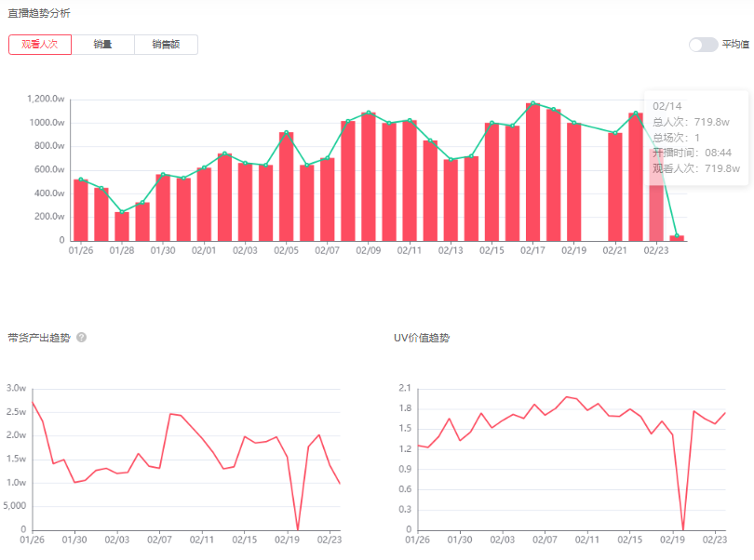This screenshot has height=560, width=754.
Task: Click the first bar at 01/26
Action: pyautogui.click(x=81, y=210)
